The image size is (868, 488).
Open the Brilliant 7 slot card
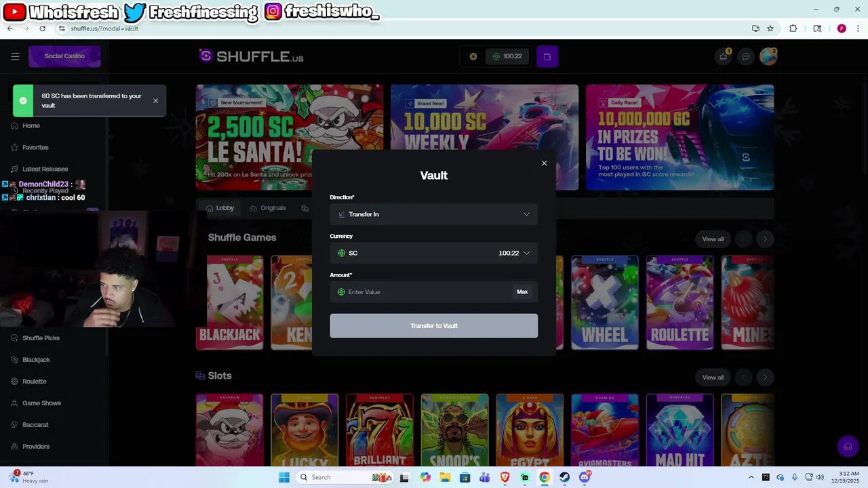pos(379,430)
